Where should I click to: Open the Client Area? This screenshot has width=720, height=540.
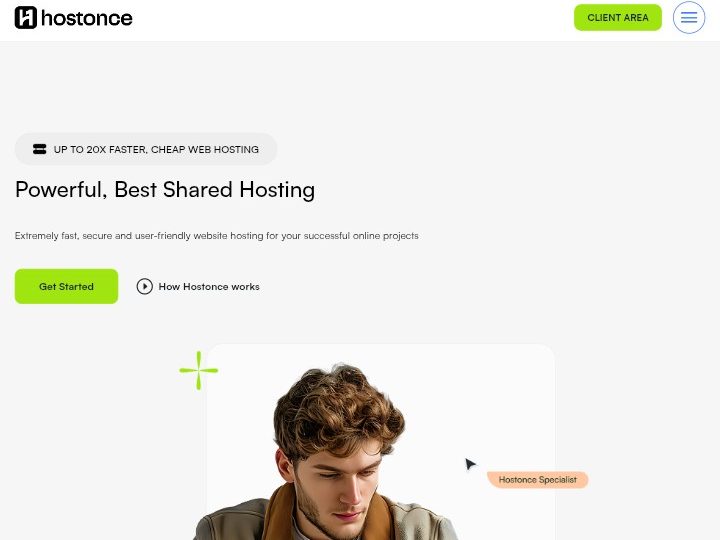pos(617,18)
